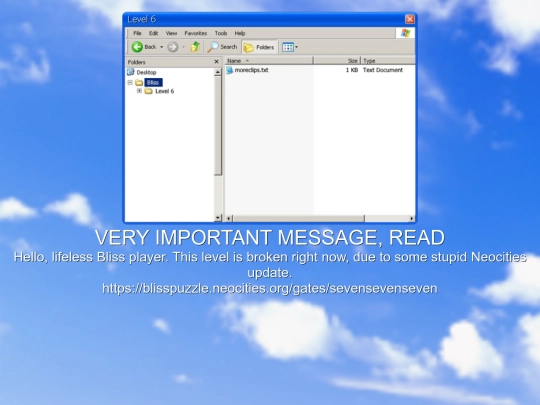This screenshot has width=540, height=405.
Task: Click the Level 6 folder icon
Action: (x=148, y=91)
